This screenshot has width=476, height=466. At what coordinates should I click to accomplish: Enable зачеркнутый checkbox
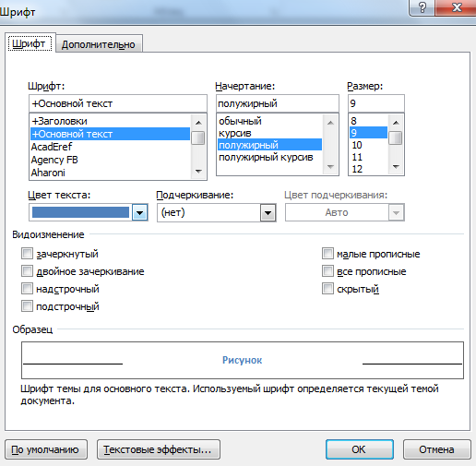pos(27,254)
